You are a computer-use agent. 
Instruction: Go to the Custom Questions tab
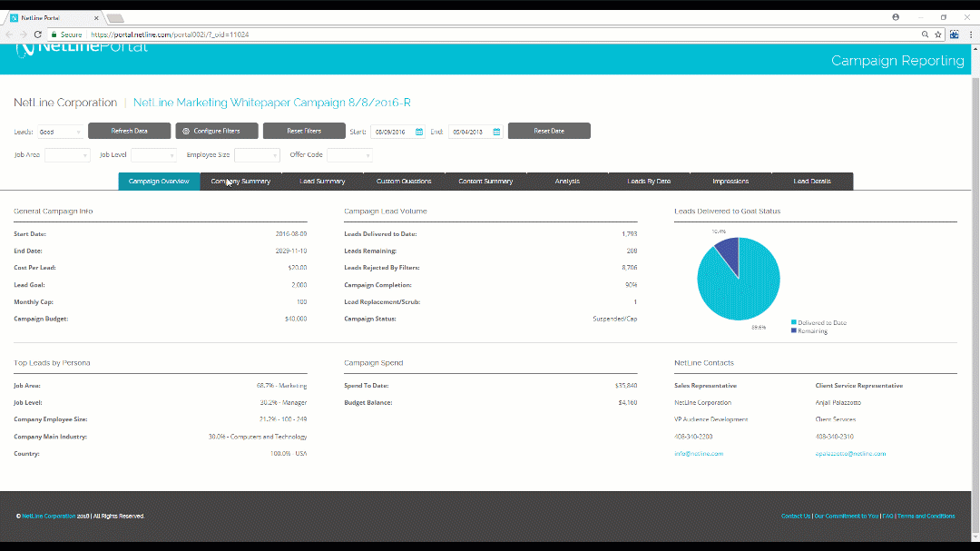(404, 182)
